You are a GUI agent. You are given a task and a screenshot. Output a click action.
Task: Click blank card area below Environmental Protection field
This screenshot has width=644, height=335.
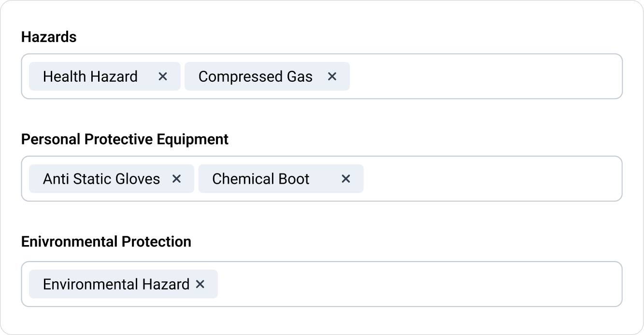[322, 320]
